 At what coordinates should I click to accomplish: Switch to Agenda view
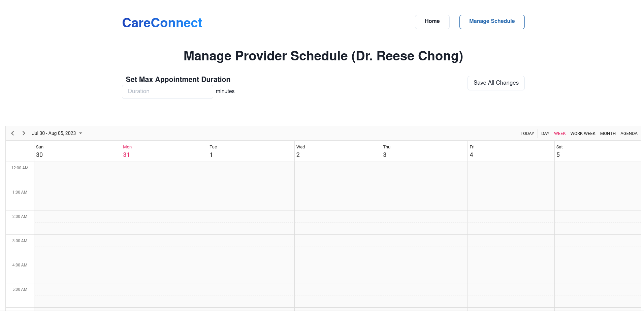click(629, 134)
